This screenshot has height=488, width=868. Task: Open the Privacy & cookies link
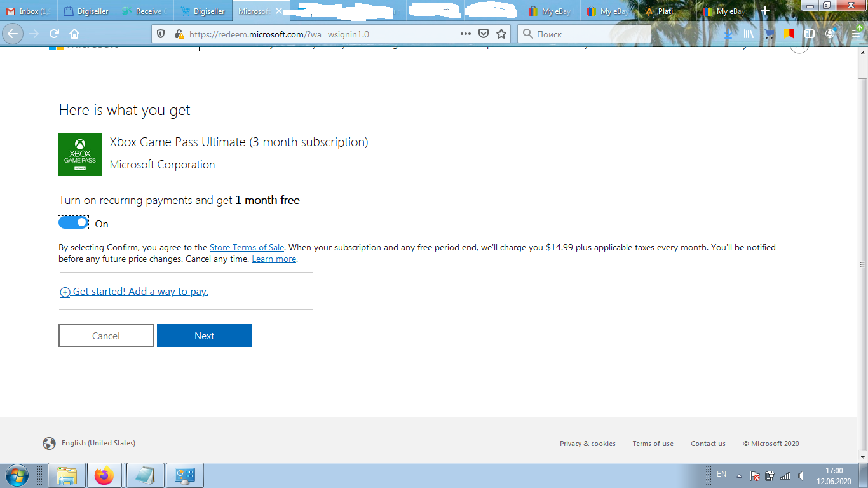coord(587,444)
